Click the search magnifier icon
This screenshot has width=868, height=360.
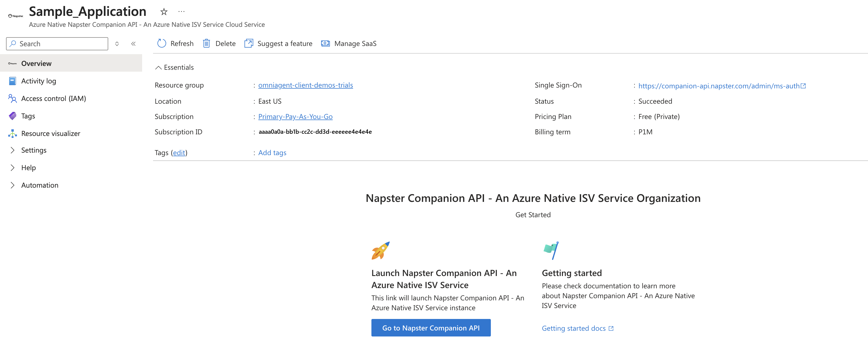[x=13, y=43]
